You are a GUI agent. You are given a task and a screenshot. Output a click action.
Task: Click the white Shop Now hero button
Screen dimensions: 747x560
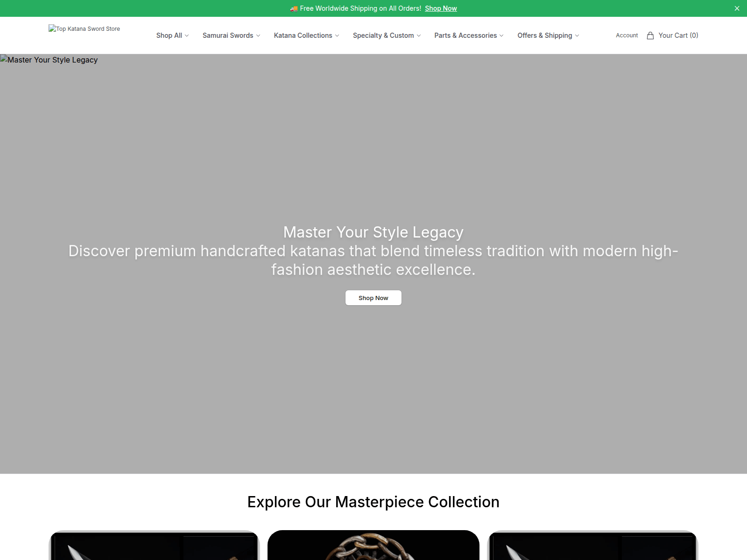point(373,298)
